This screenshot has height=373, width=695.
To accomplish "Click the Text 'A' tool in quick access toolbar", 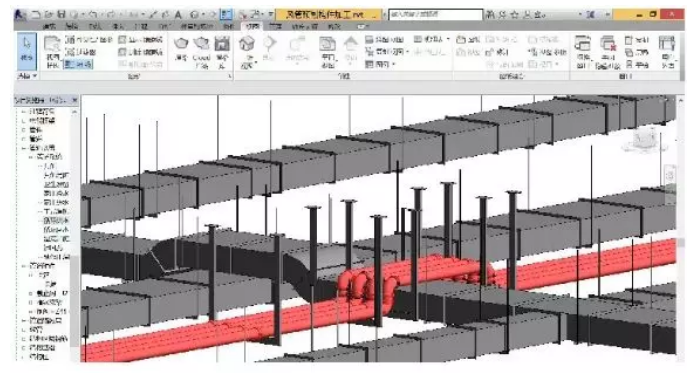I will point(178,15).
